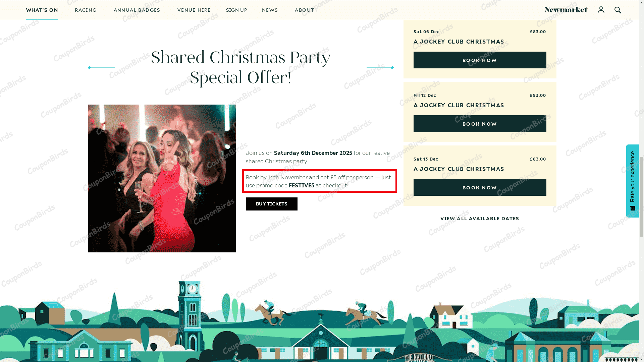Select the Fri 12 Dec event title
Image resolution: width=644 pixels, height=362 pixels.
tap(459, 105)
